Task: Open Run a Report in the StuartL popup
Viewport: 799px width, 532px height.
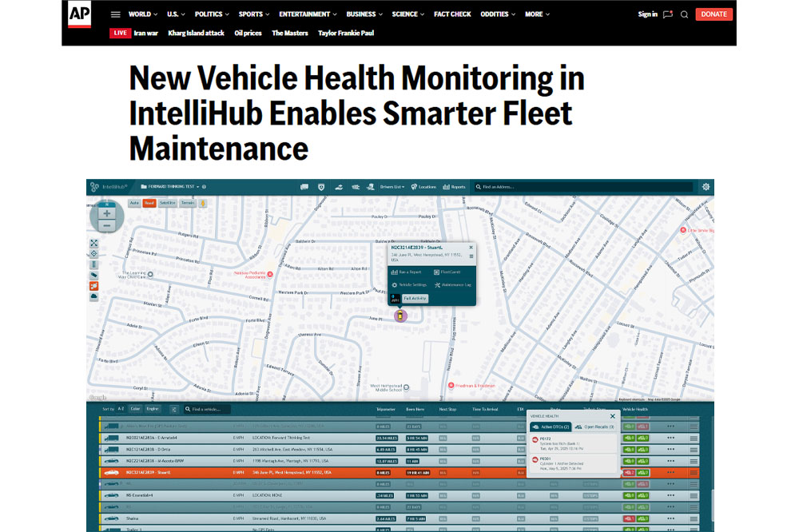Action: (410, 272)
